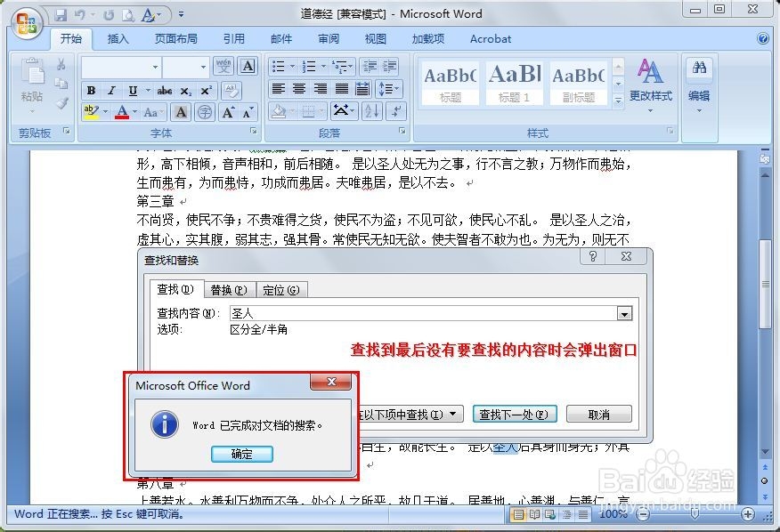
Task: Align text right
Action: [320, 89]
